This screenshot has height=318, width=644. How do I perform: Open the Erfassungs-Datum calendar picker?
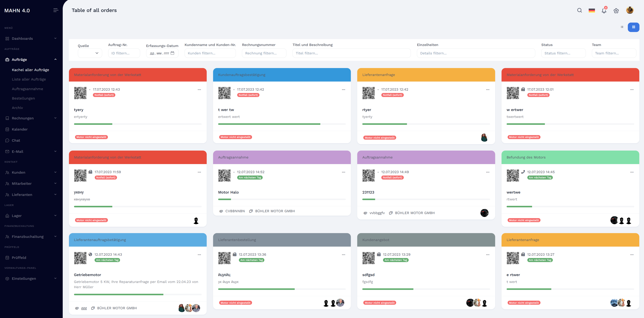172,53
